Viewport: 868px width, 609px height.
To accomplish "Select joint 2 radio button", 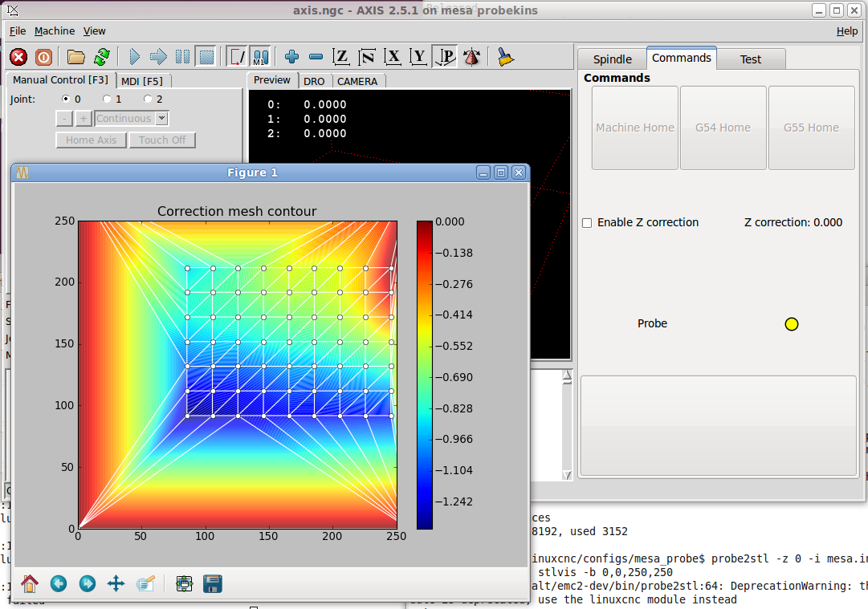I will tap(148, 99).
